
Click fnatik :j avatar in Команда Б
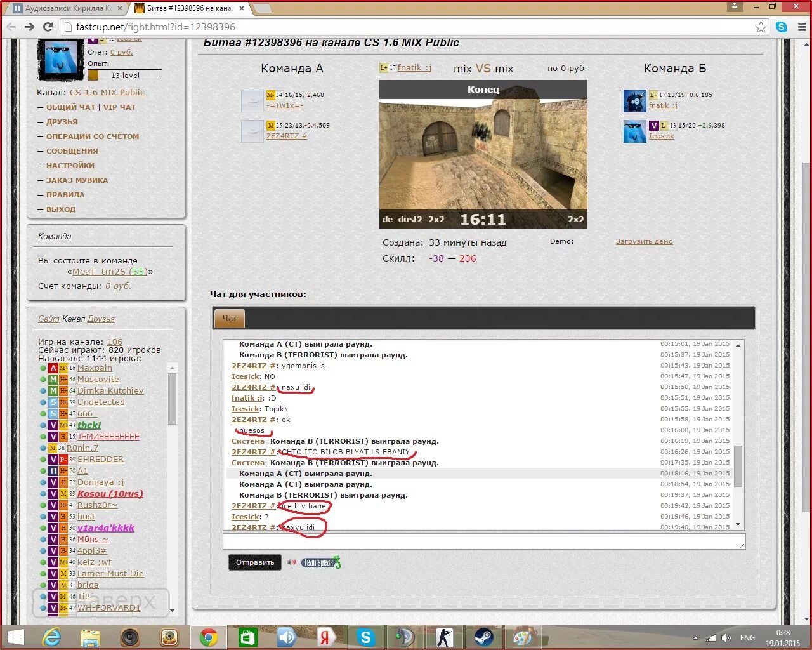click(634, 101)
